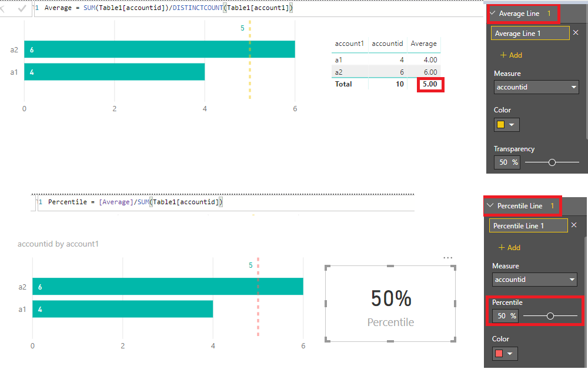This screenshot has height=369, width=588.
Task: Click the chart title accountid by account1
Action: pyautogui.click(x=58, y=244)
